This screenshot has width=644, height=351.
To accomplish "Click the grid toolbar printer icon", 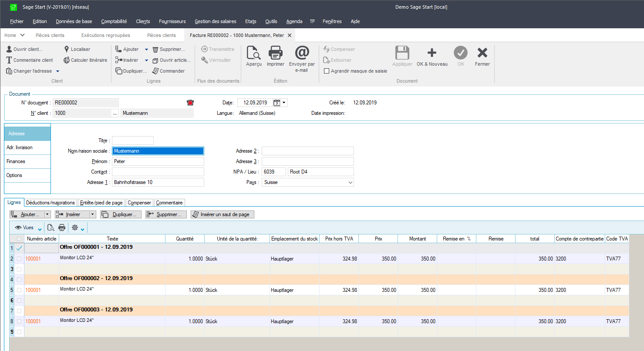I will pyautogui.click(x=62, y=227).
